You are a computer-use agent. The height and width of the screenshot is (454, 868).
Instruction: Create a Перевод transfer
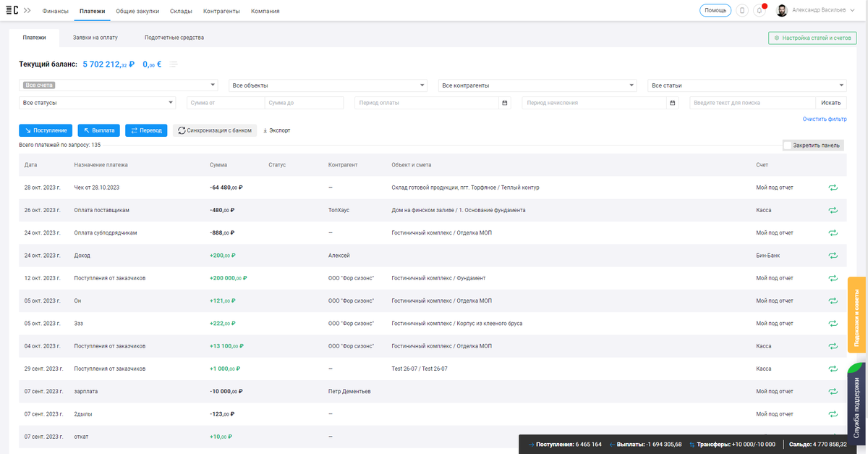146,130
